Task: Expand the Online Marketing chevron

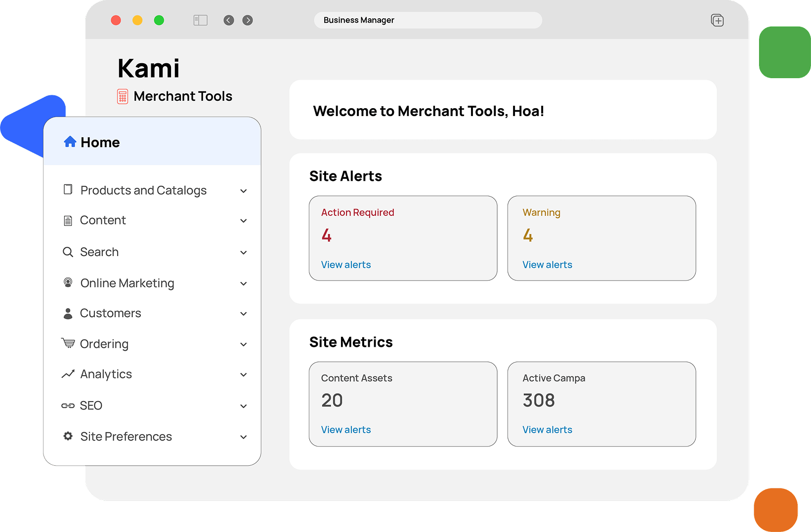Action: coord(244,284)
